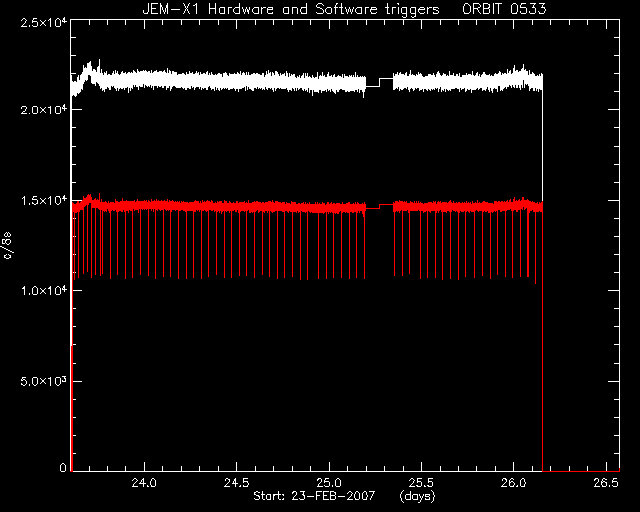Click the y-axis label 2.0×10⁴
Image resolution: width=640 pixels, height=512 pixels.
coord(44,110)
